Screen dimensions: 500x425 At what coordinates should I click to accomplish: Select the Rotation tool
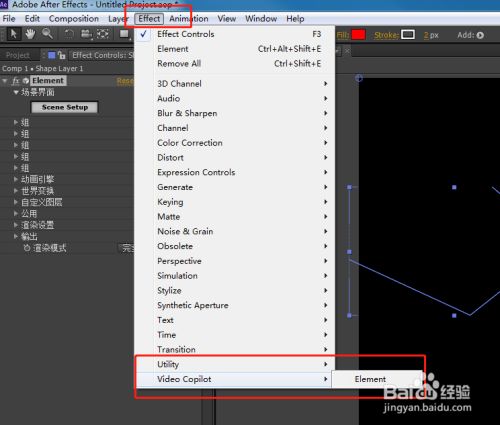(x=69, y=34)
